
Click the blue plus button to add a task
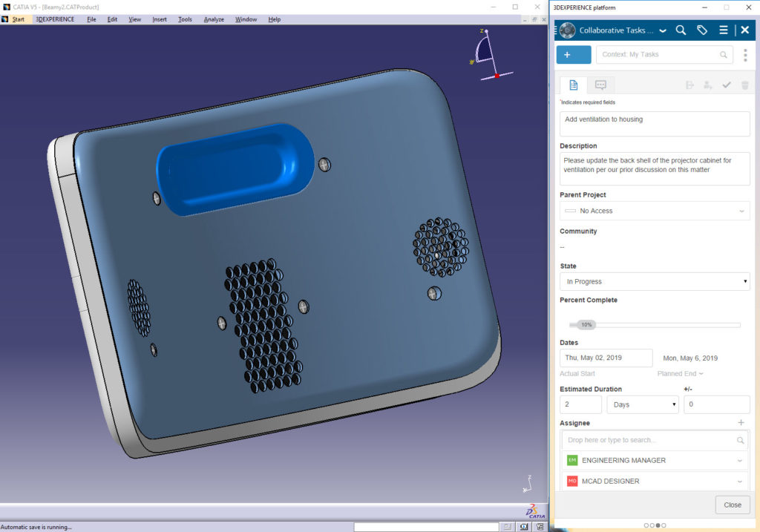(x=574, y=55)
